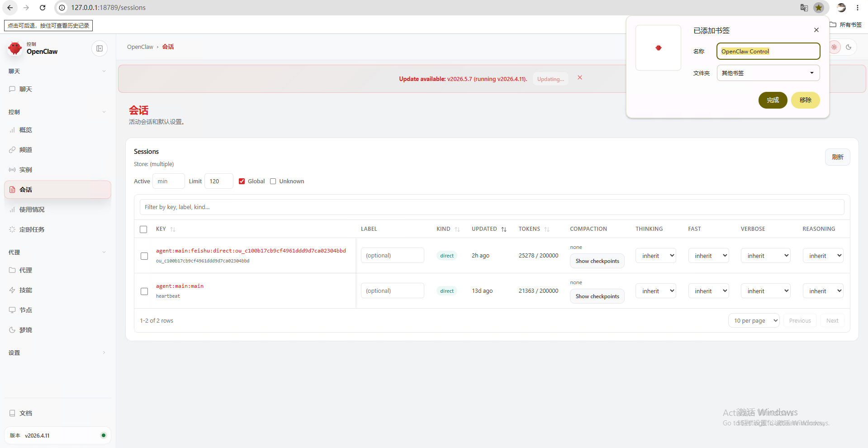Collapse the 聊天 sidebar section
This screenshot has width=868, height=448.
tap(57, 71)
